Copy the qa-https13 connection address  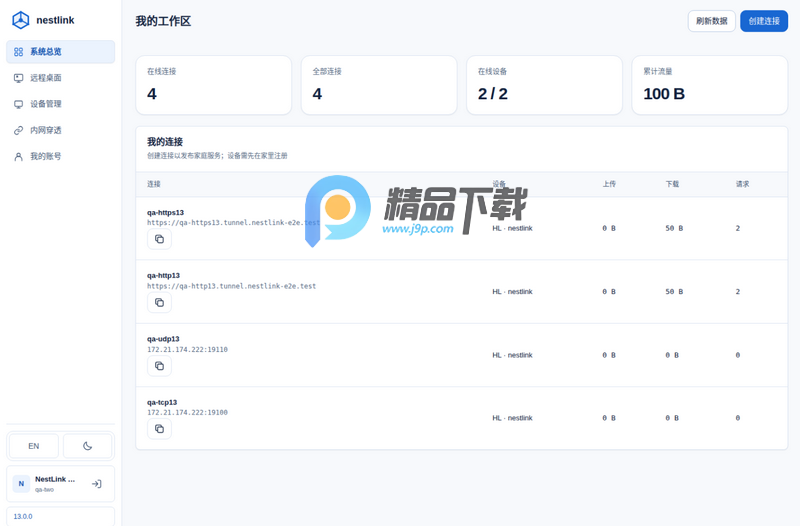[159, 239]
